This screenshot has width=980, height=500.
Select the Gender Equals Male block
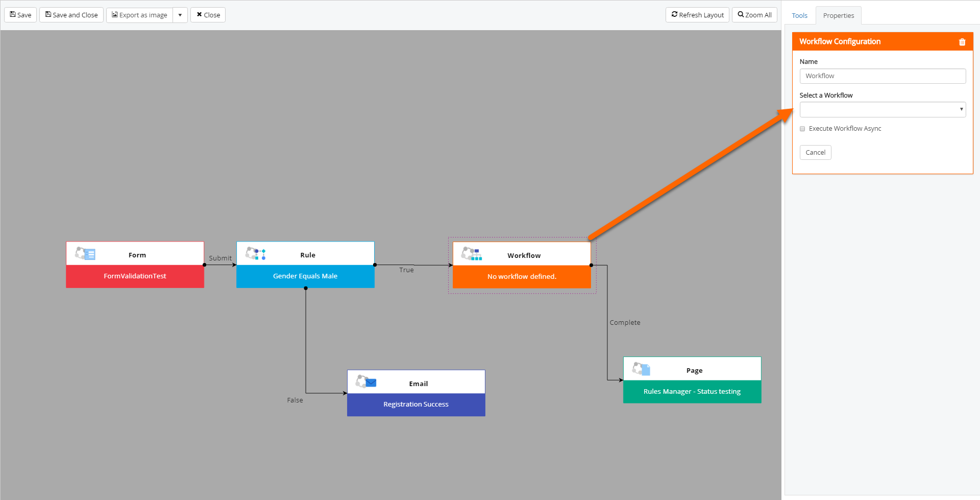pos(305,276)
